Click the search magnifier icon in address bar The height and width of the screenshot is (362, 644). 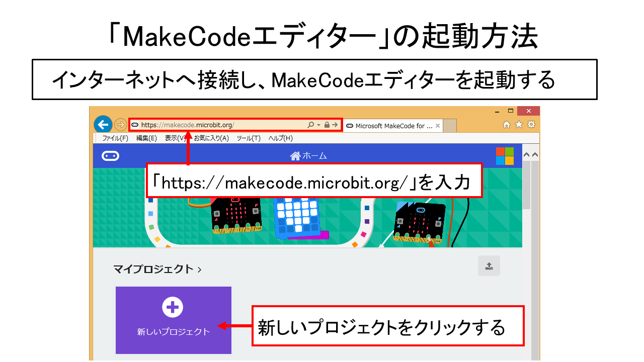[x=310, y=125]
